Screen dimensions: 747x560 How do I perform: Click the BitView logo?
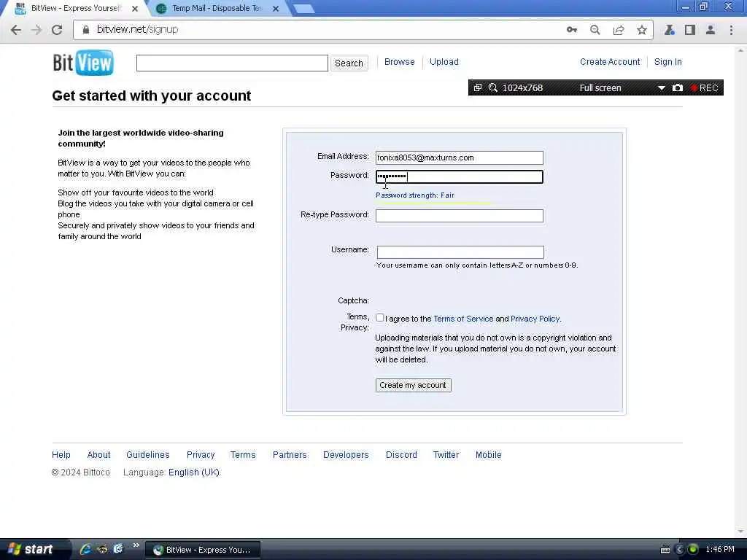click(x=83, y=63)
